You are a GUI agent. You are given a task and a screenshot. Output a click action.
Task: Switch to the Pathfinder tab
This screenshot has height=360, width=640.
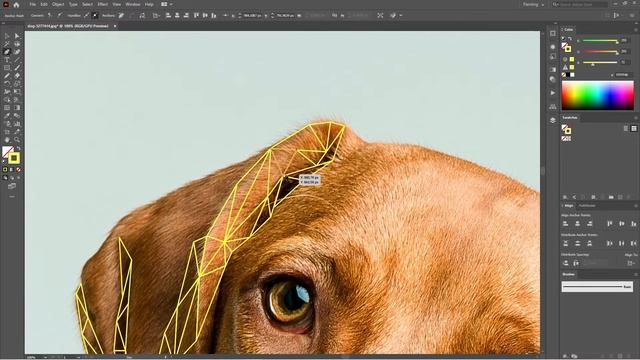click(587, 206)
